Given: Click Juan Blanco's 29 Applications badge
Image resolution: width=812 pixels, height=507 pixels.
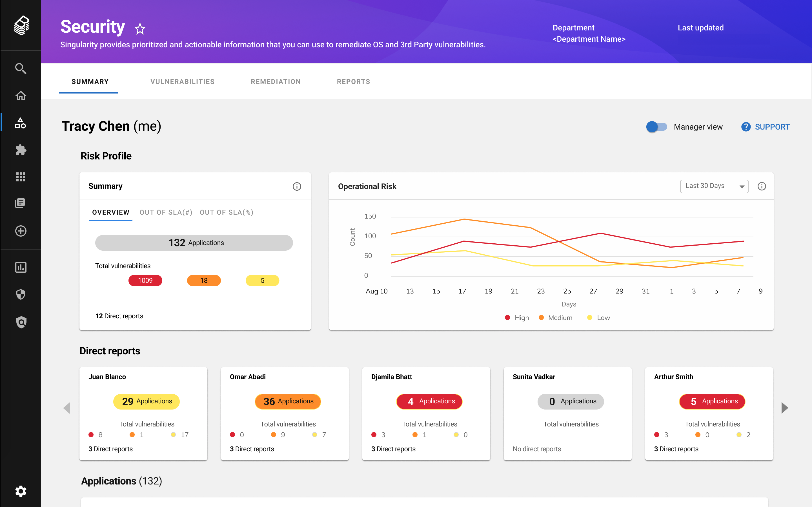Looking at the screenshot, I should (147, 401).
